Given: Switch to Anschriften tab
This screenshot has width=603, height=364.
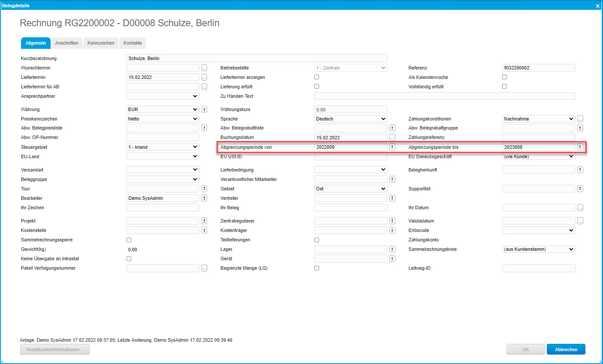Looking at the screenshot, I should 66,43.
